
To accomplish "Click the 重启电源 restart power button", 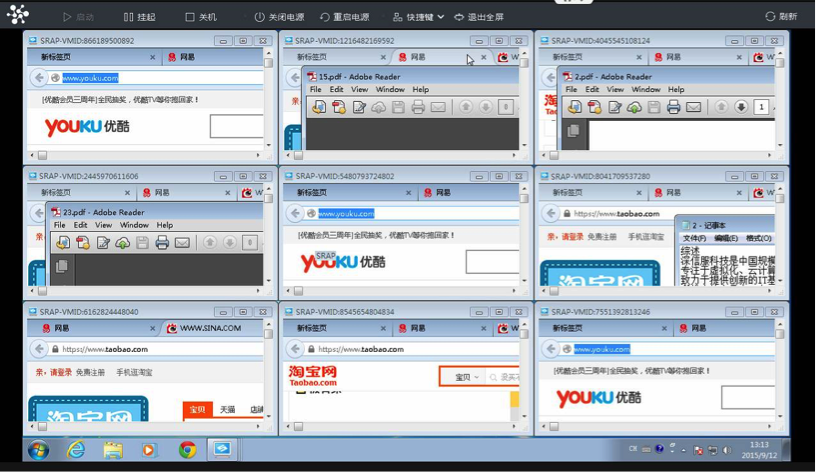I will coord(345,17).
